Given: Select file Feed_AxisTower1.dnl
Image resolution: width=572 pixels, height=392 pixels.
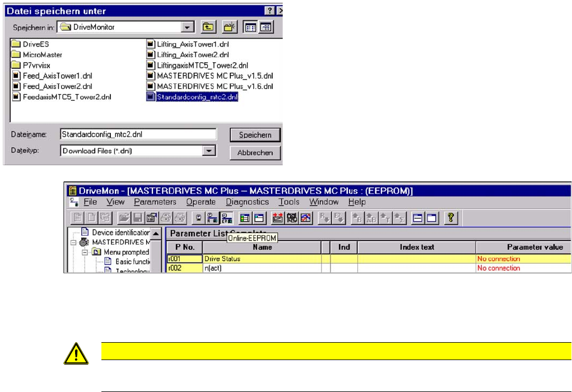Looking at the screenshot, I should tap(52, 76).
